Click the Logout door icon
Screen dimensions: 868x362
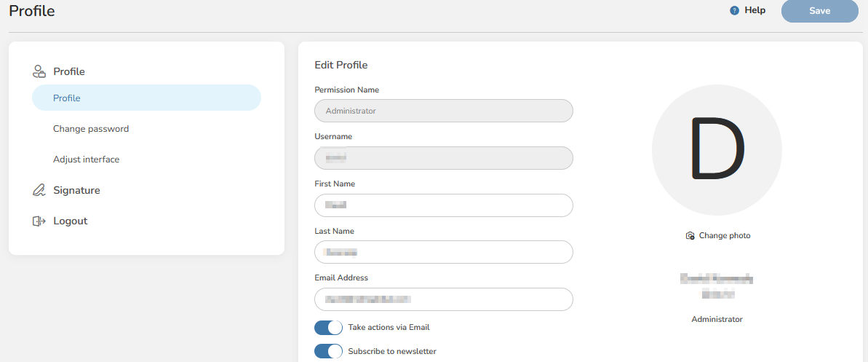tap(39, 221)
